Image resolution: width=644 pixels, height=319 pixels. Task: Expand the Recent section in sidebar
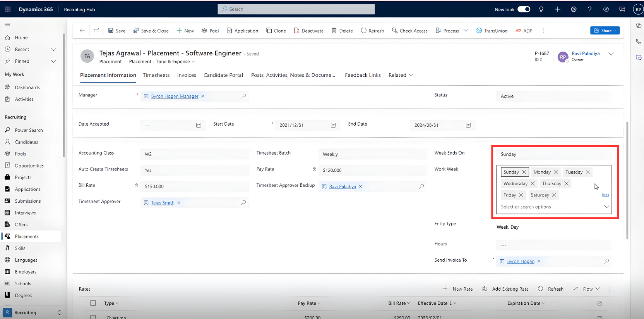pos(53,49)
